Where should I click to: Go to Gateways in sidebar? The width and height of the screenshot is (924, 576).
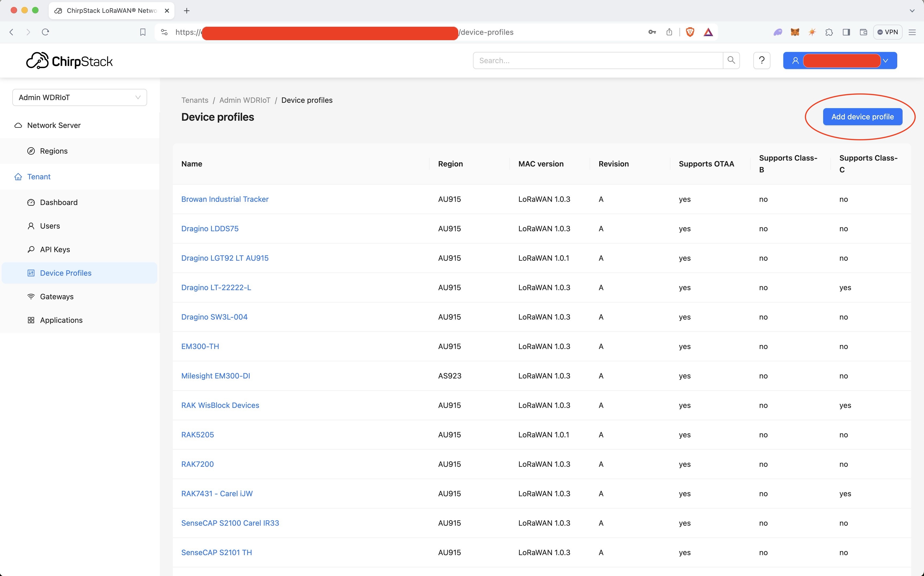click(x=57, y=296)
